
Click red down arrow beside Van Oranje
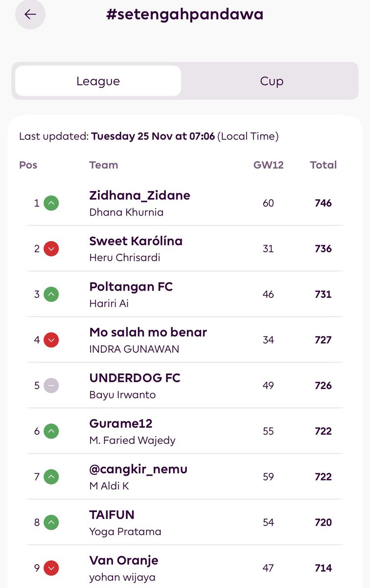click(x=51, y=568)
